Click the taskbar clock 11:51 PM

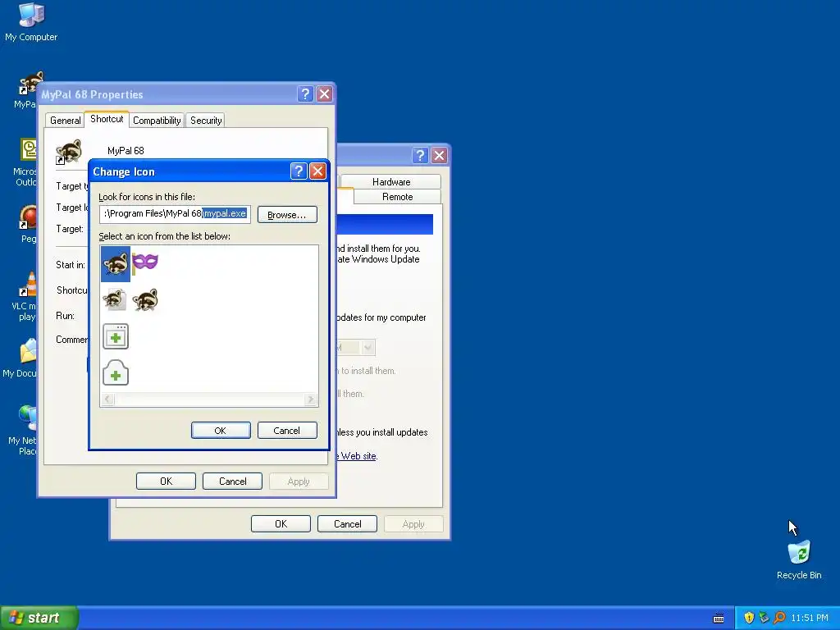[809, 618]
